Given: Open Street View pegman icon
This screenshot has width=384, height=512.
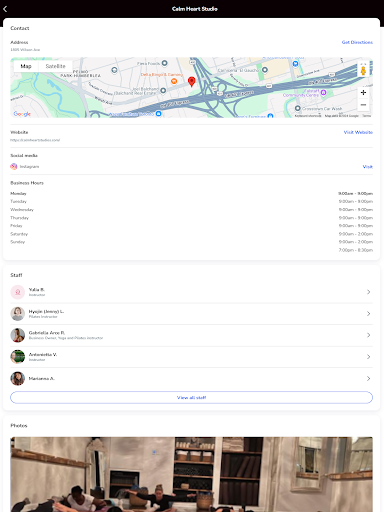Looking at the screenshot, I should point(363,70).
